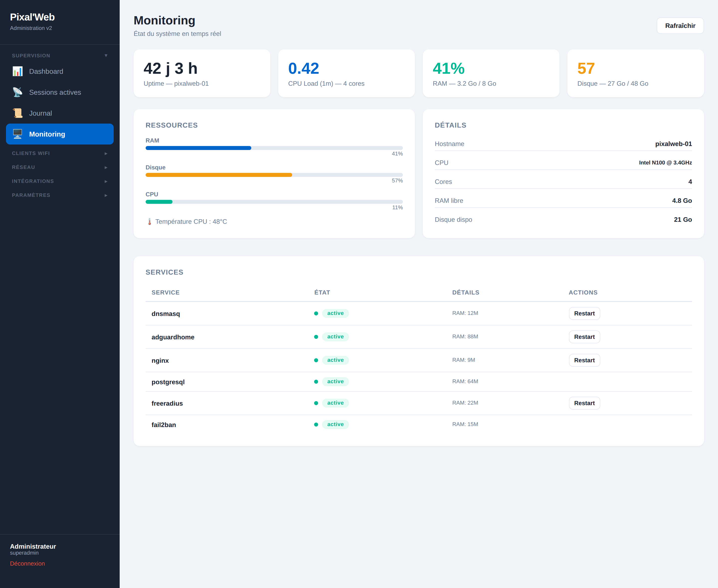Click the active badge for adguardhome
The width and height of the screenshot is (718, 588).
point(336,337)
